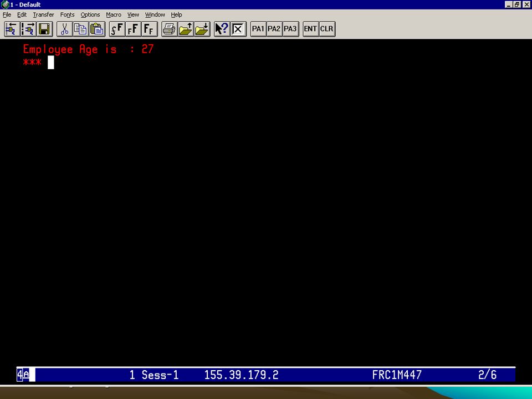The height and width of the screenshot is (399, 532).
Task: Click the ENT toolbar button
Action: [x=310, y=29]
